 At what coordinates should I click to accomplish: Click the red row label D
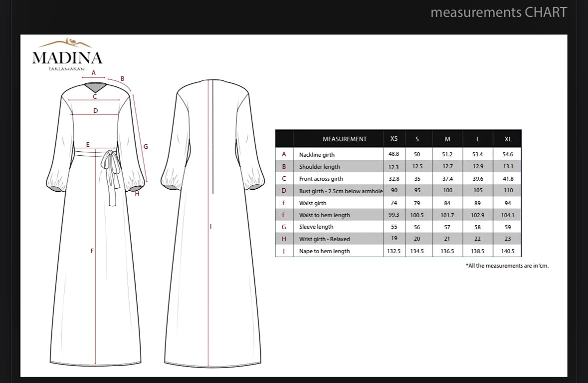(x=284, y=191)
